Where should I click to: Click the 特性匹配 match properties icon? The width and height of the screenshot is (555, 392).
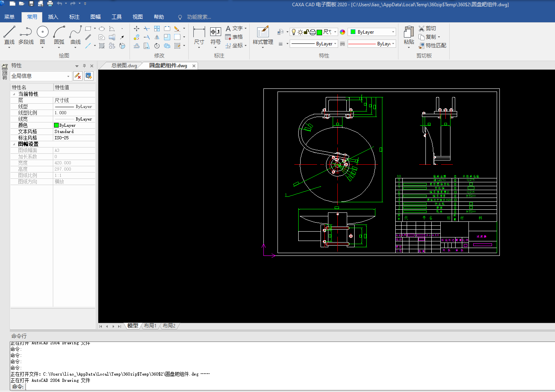coord(422,46)
